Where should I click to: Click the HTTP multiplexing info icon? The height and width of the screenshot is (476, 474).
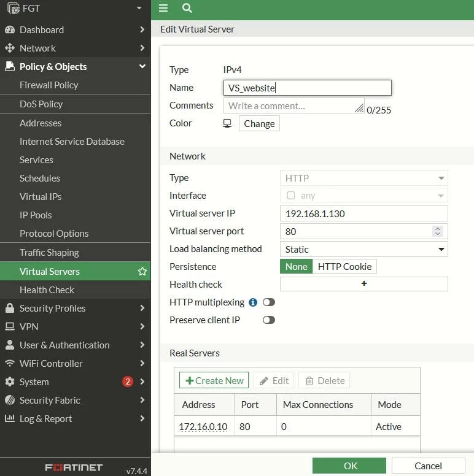tap(253, 302)
